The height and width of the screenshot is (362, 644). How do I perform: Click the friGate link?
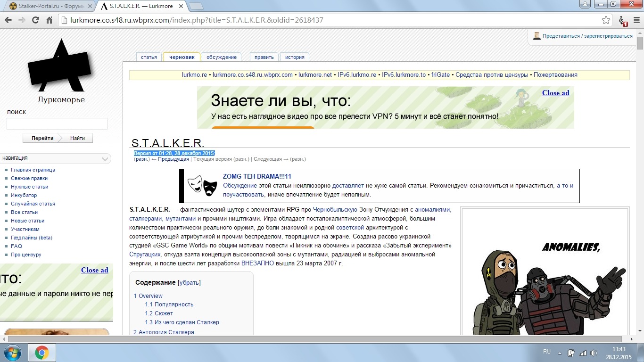tap(440, 75)
